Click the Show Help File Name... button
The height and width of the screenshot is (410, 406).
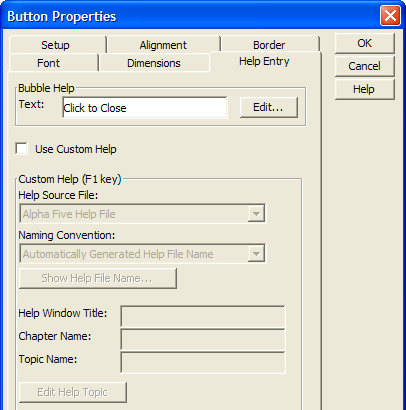(x=98, y=278)
